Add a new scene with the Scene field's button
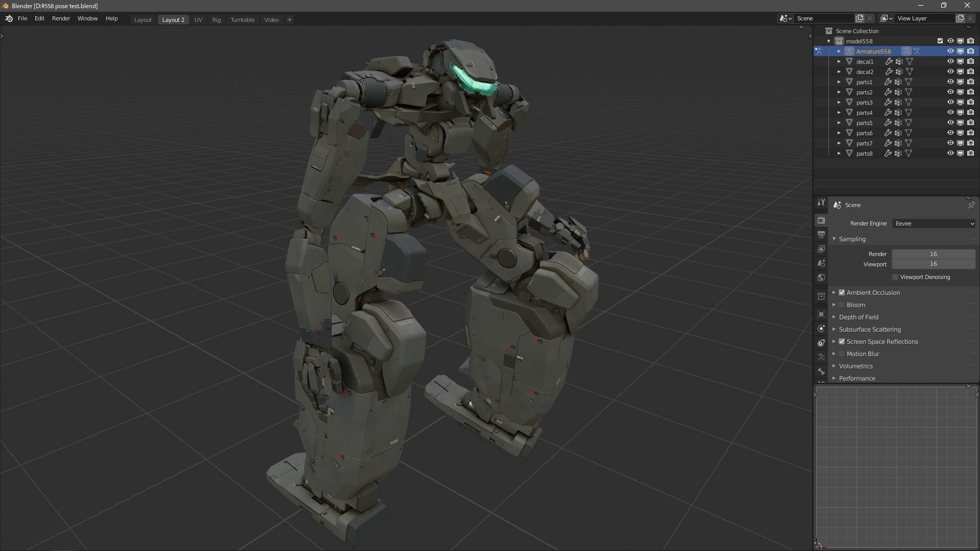 860,18
